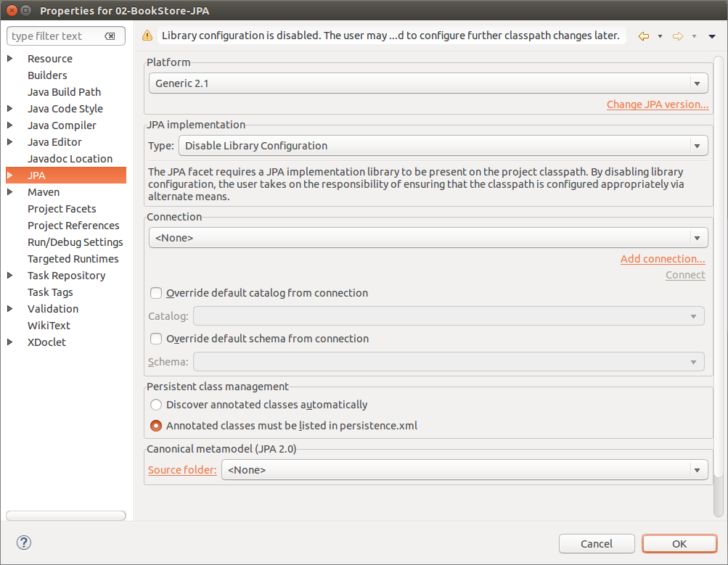Image resolution: width=728 pixels, height=565 pixels.
Task: Enable Override default catalog from connection
Action: pos(156,293)
